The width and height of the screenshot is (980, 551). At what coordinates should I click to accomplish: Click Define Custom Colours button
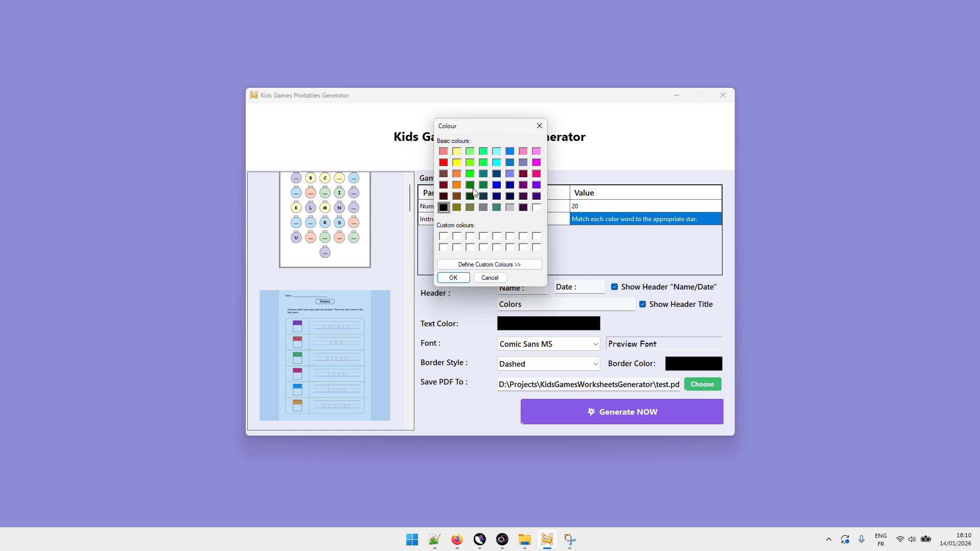(x=489, y=265)
